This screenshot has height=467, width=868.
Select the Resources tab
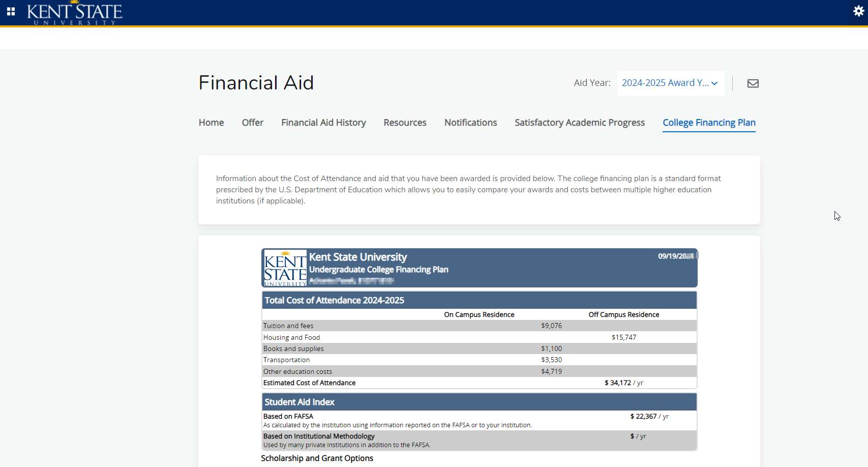coord(405,123)
